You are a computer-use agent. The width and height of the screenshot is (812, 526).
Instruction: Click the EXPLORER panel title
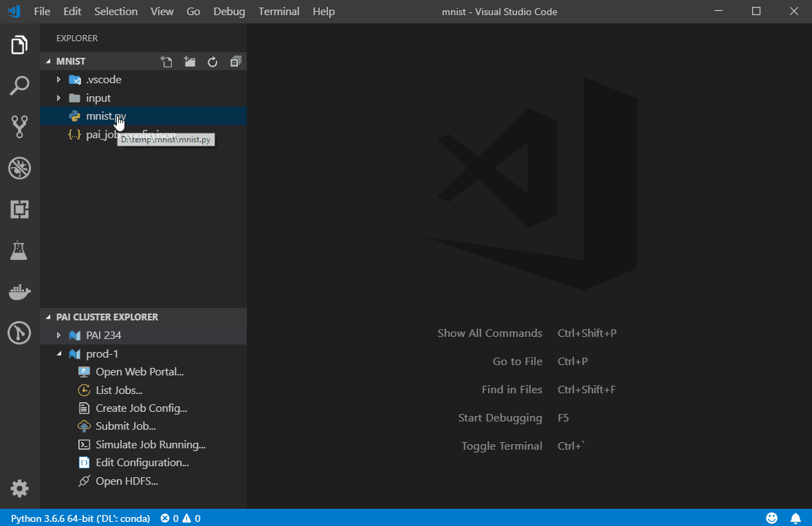[x=76, y=39]
